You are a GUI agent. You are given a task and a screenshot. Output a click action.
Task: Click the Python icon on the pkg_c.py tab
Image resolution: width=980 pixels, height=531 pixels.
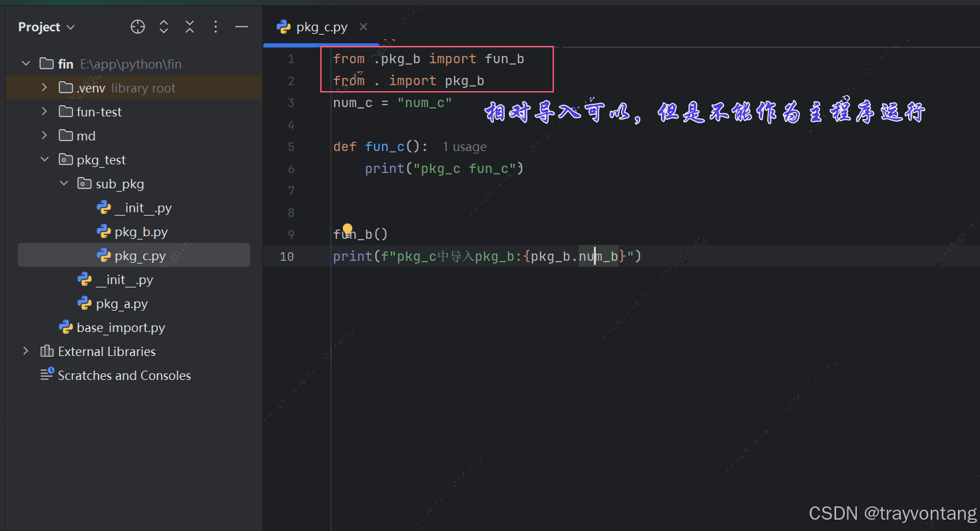coord(284,27)
